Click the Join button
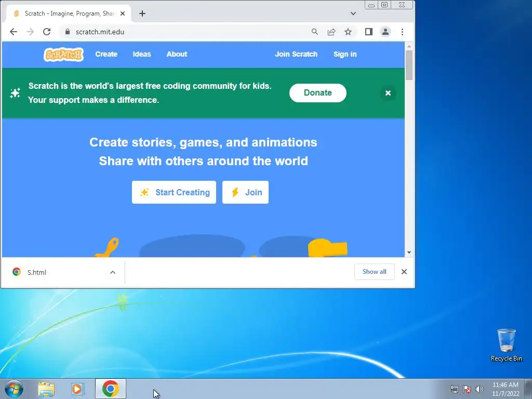The height and width of the screenshot is (399, 532). click(245, 192)
